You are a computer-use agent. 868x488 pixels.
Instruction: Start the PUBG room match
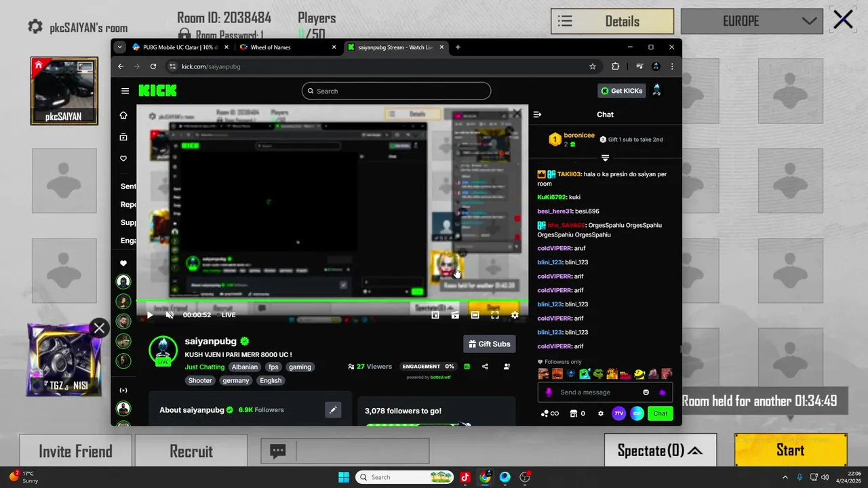click(x=791, y=451)
